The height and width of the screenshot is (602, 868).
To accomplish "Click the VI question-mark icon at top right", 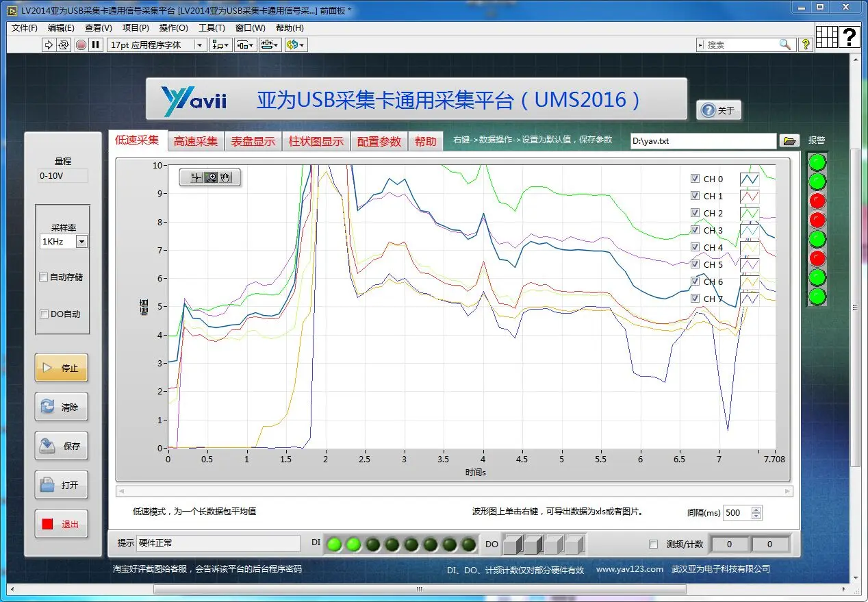I will point(850,36).
